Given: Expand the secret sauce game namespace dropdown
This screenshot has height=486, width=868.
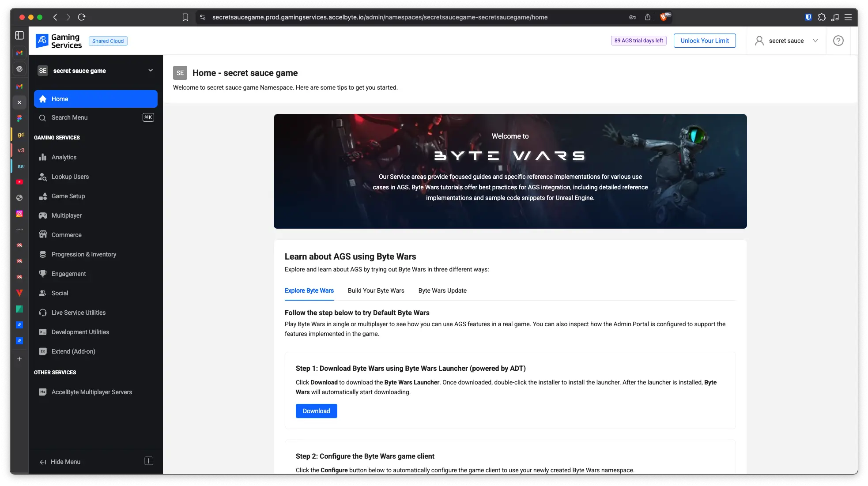Looking at the screenshot, I should pos(96,71).
